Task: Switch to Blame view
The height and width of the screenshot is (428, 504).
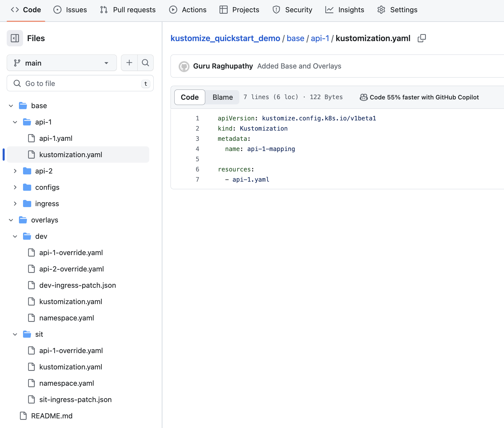Action: tap(222, 97)
